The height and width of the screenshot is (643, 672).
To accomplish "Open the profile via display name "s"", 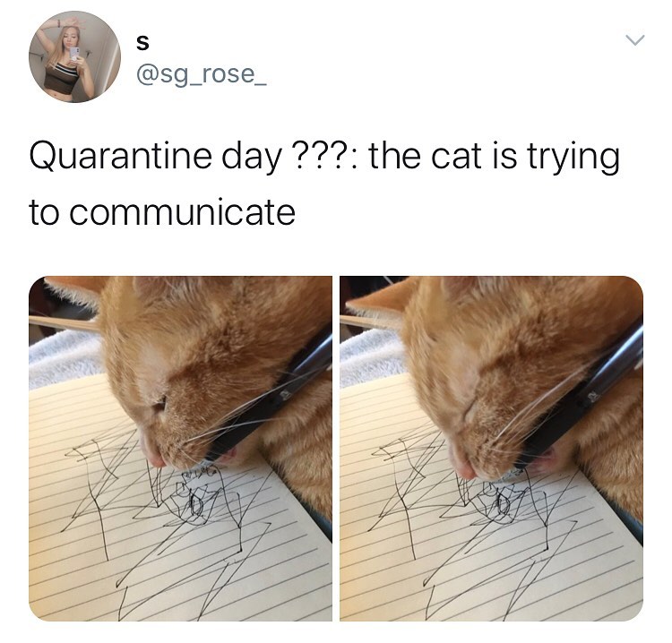I will 142,43.
